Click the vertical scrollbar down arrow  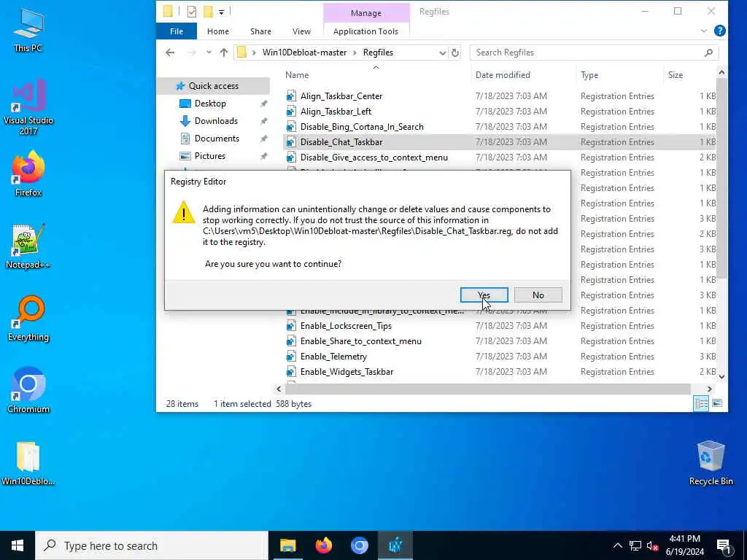[x=721, y=376]
